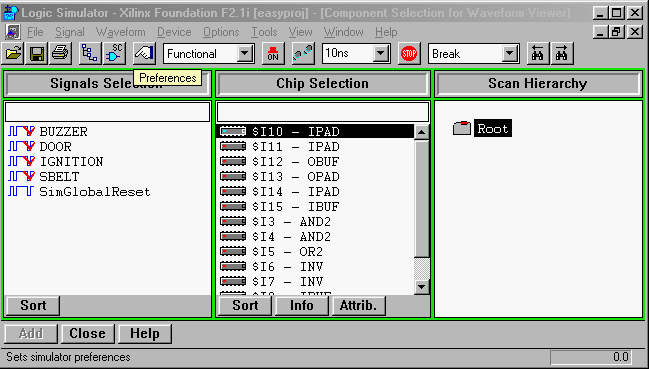Click the simulation step connector icon
Screen dimensions: 649x369
pyautogui.click(x=303, y=53)
